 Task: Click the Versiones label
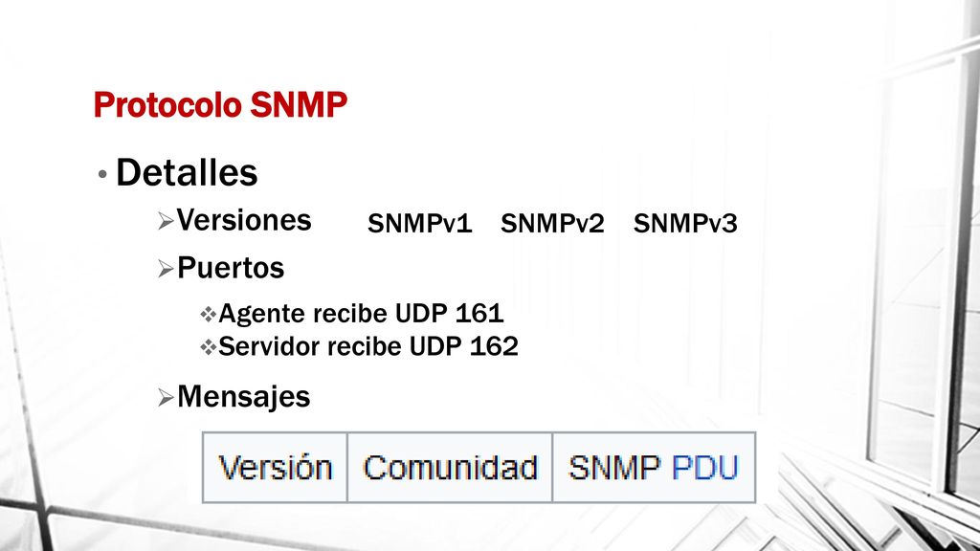tap(244, 220)
